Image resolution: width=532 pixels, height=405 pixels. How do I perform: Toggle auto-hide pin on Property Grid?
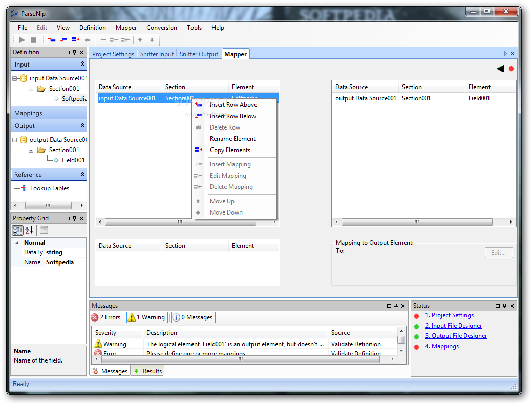75,218
